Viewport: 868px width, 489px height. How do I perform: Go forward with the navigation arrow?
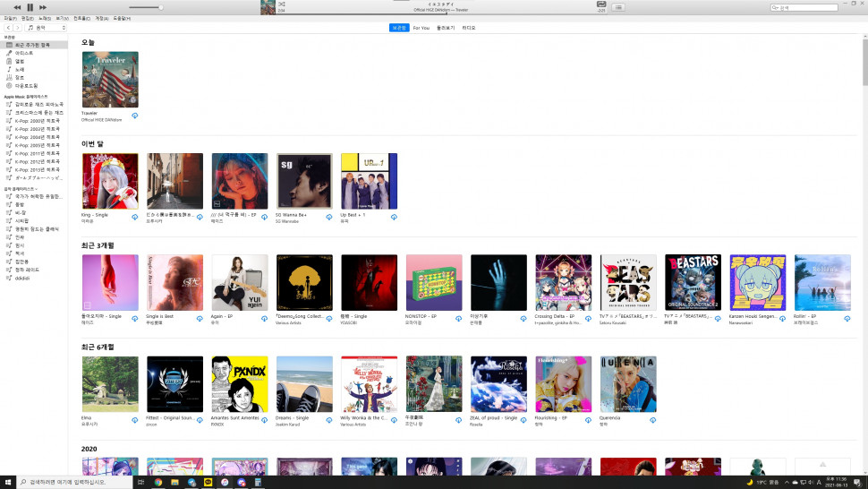18,27
